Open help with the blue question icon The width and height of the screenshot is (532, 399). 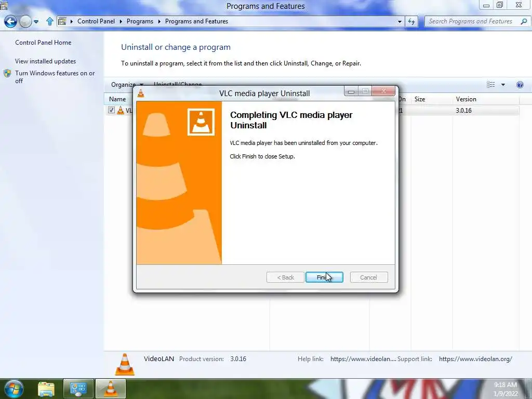coord(520,85)
